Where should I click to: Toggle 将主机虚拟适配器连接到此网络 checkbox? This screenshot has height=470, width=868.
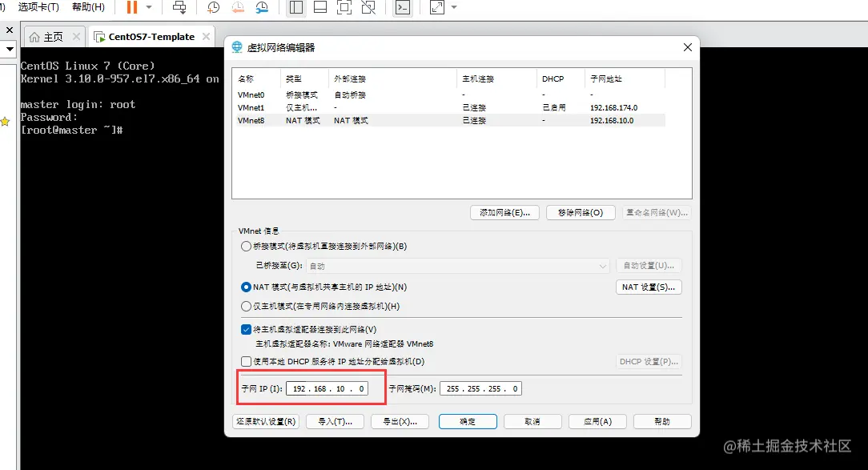pos(247,329)
